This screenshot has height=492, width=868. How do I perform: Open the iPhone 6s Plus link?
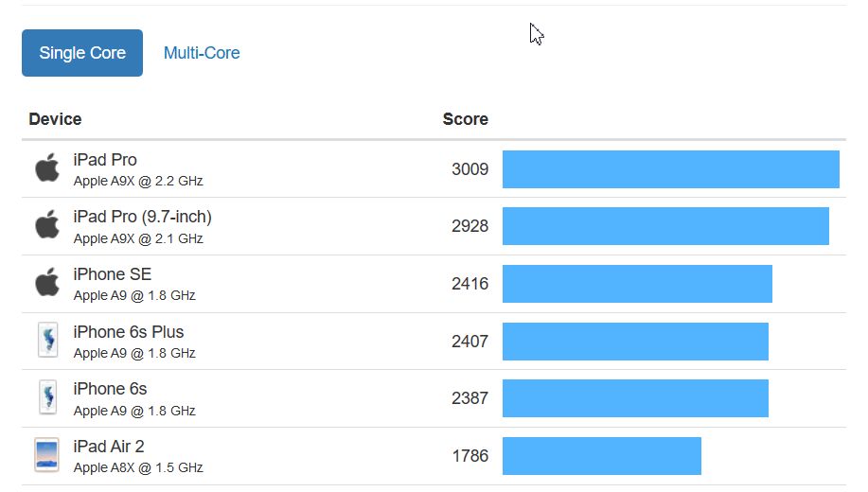(129, 331)
